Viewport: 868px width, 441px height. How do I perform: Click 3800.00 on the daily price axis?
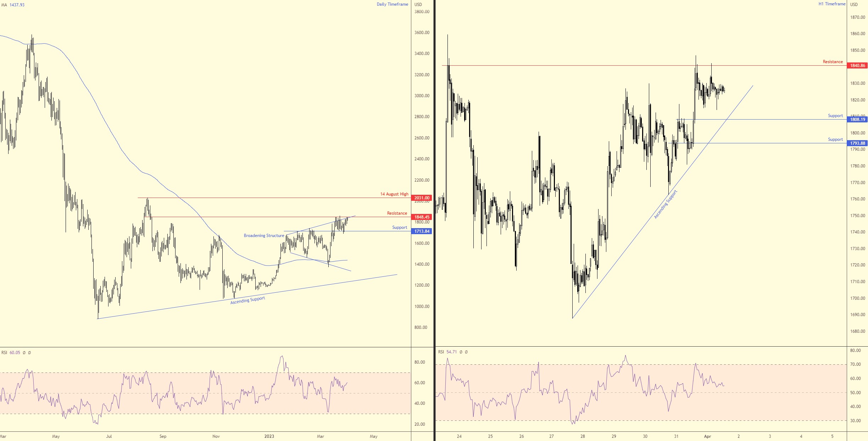(x=422, y=12)
